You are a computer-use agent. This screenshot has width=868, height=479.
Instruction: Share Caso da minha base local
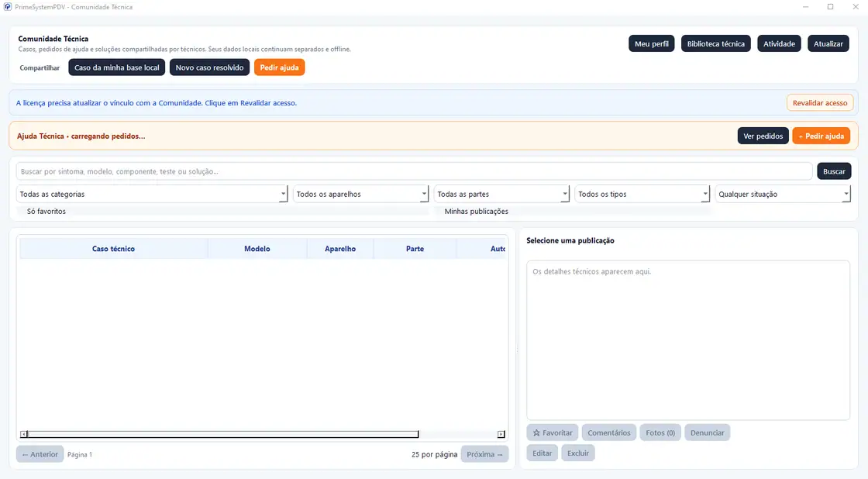tap(117, 67)
